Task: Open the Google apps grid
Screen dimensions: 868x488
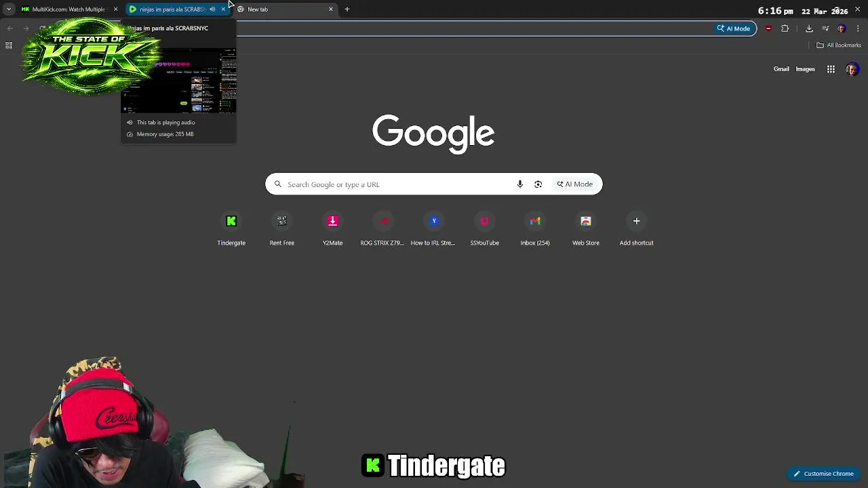Action: [x=831, y=69]
